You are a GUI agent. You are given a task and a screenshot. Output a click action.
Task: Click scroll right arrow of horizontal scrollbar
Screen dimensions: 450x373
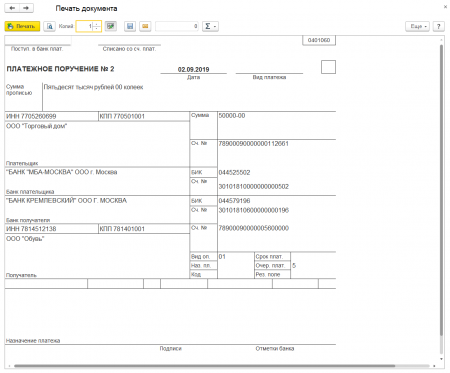[434, 366]
